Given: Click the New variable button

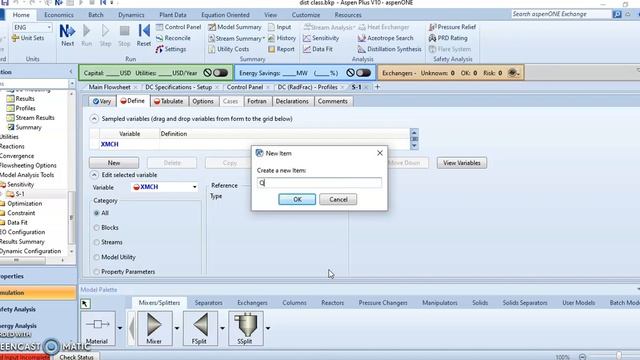Looking at the screenshot, I should click(114, 163).
